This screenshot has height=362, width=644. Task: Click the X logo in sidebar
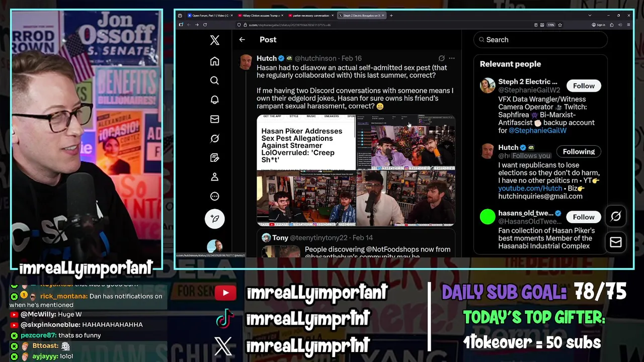tap(215, 41)
